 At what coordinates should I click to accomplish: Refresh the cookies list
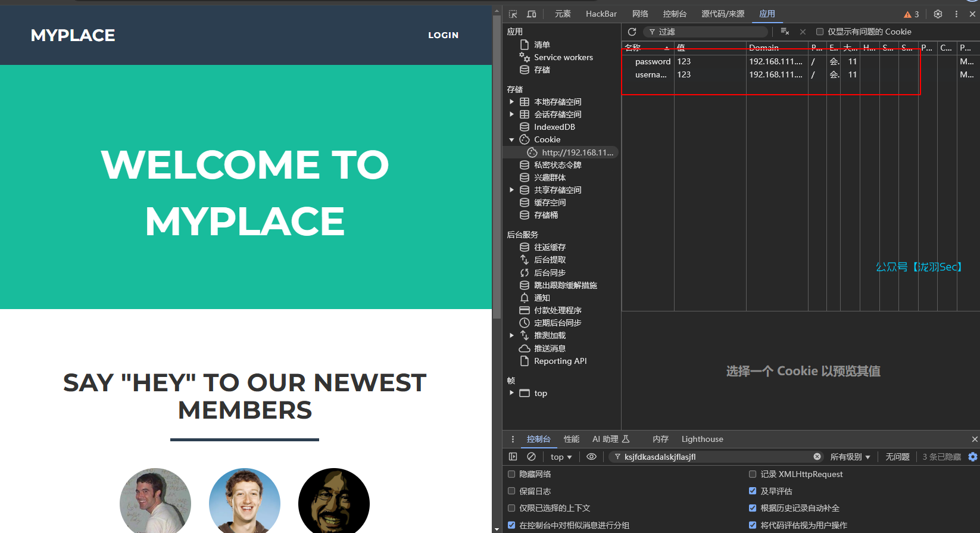tap(632, 32)
